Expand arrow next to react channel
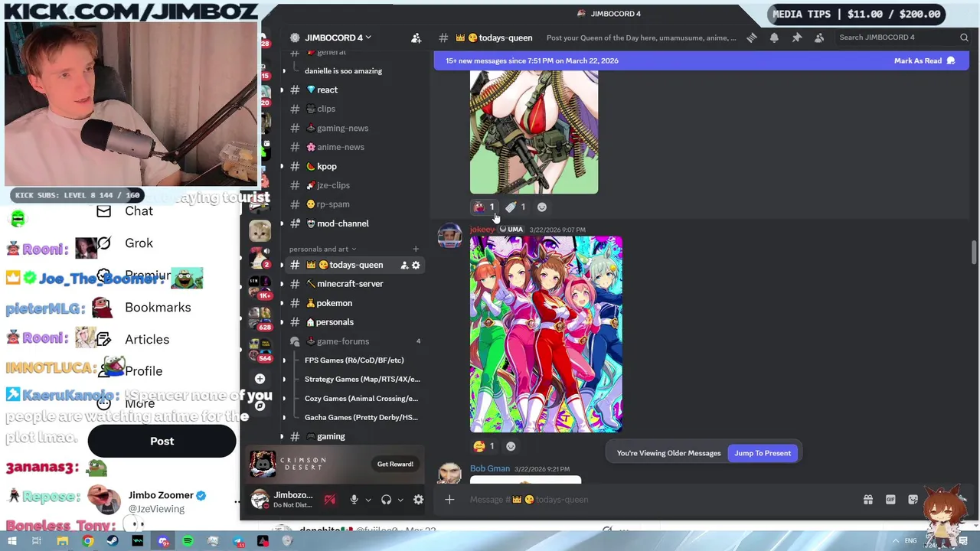980x551 pixels. coord(282,90)
